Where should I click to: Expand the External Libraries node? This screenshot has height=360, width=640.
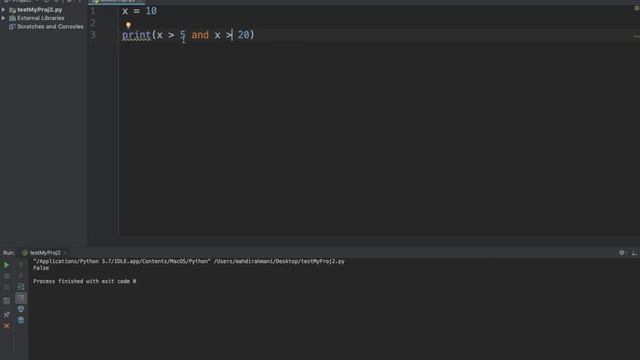pos(3,18)
